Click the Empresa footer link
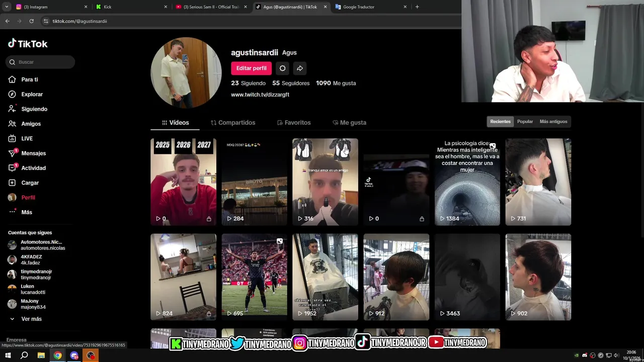Viewport: 644px width, 362px height. tap(17, 340)
